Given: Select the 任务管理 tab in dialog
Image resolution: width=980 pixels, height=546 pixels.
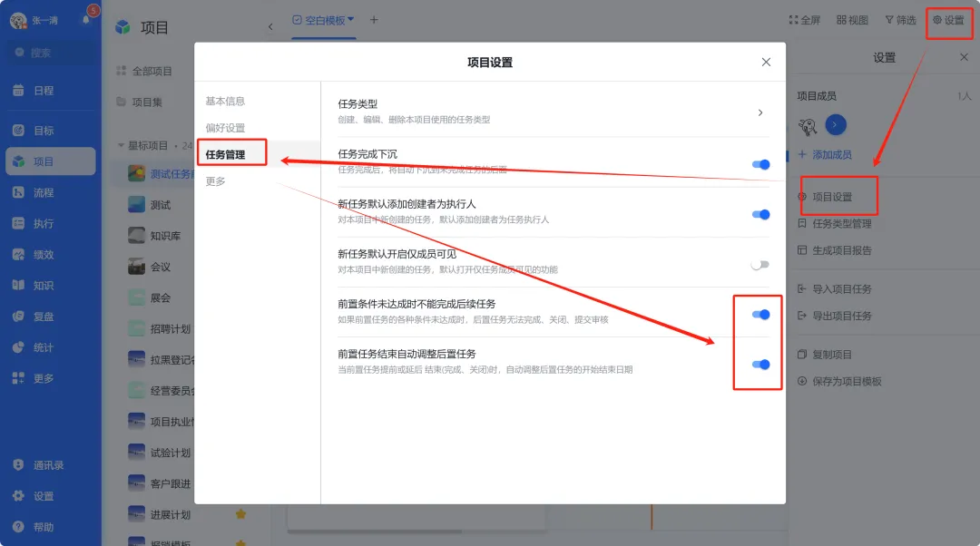Looking at the screenshot, I should tap(225, 154).
